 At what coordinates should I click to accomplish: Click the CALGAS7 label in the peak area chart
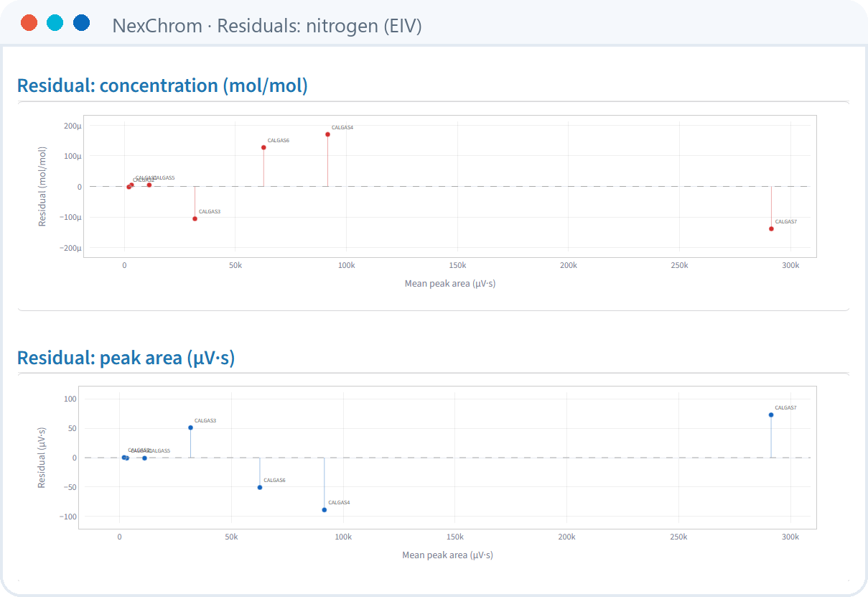786,407
